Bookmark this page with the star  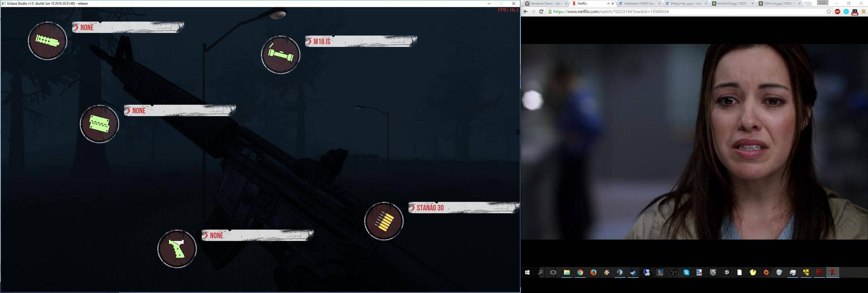point(829,11)
